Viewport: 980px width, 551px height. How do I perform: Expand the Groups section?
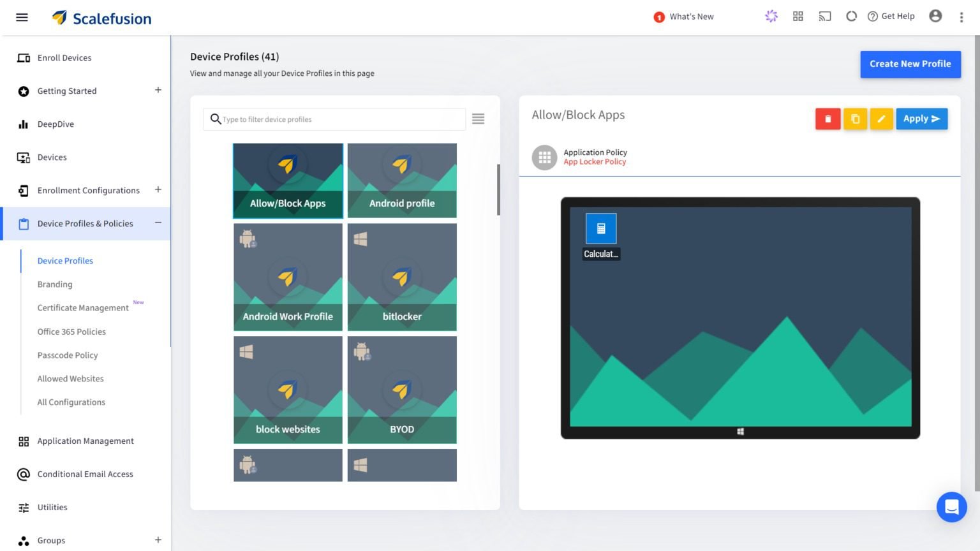pos(158,540)
